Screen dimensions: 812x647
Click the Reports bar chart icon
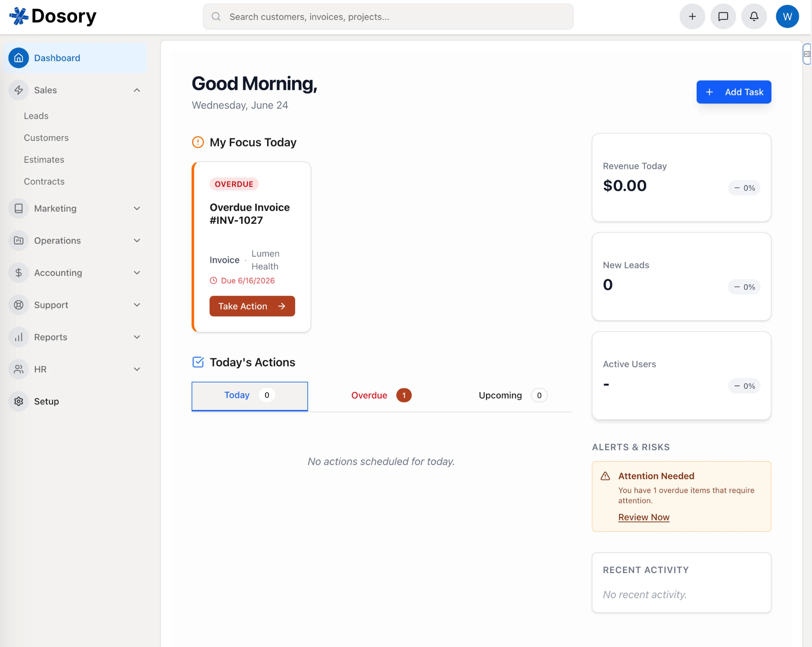pos(19,337)
